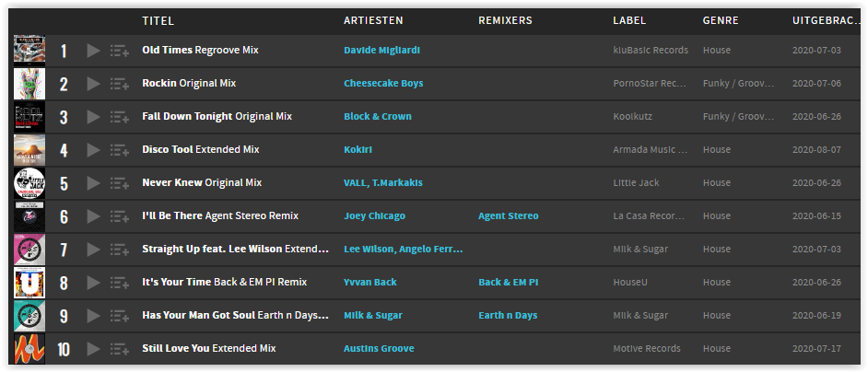868x372 pixels.
Task: Open Cheesecake Boys artist page
Action: click(x=383, y=83)
